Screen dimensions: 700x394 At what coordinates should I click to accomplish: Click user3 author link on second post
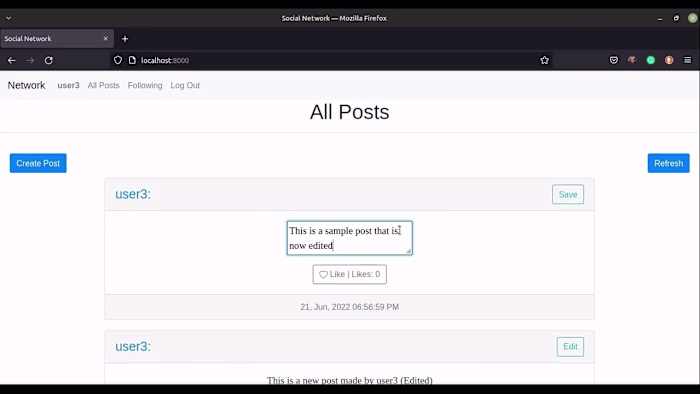point(133,346)
